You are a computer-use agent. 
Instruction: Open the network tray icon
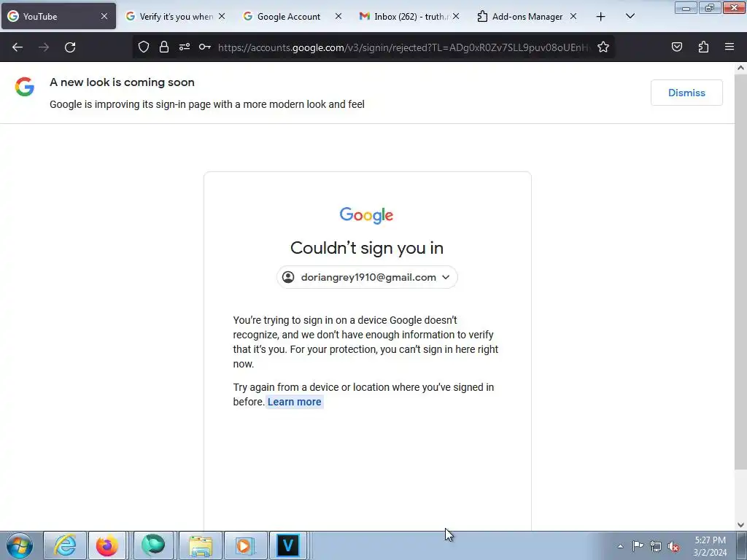[x=656, y=546]
